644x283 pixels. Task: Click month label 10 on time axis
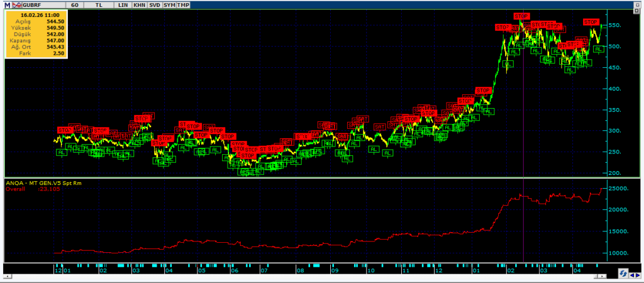point(370,271)
